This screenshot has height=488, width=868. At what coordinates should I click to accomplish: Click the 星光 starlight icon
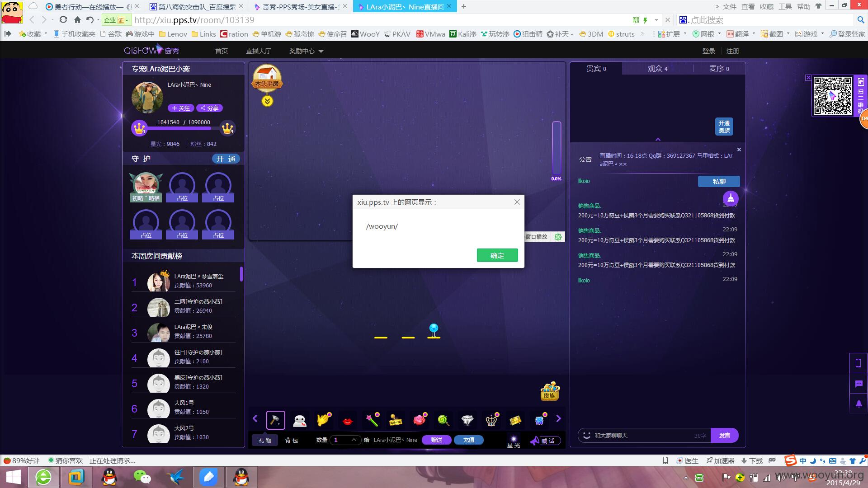(x=514, y=441)
